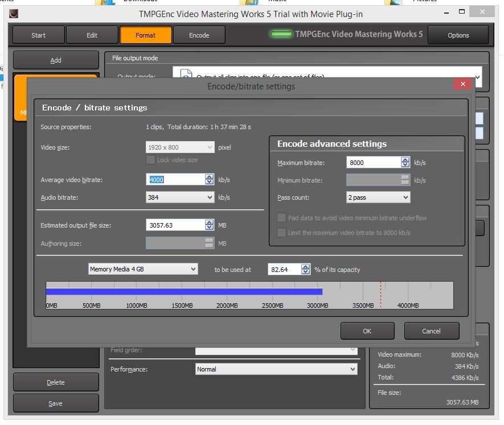
Task: Click the Audio 384 Kb/s value
Action: [466, 366]
